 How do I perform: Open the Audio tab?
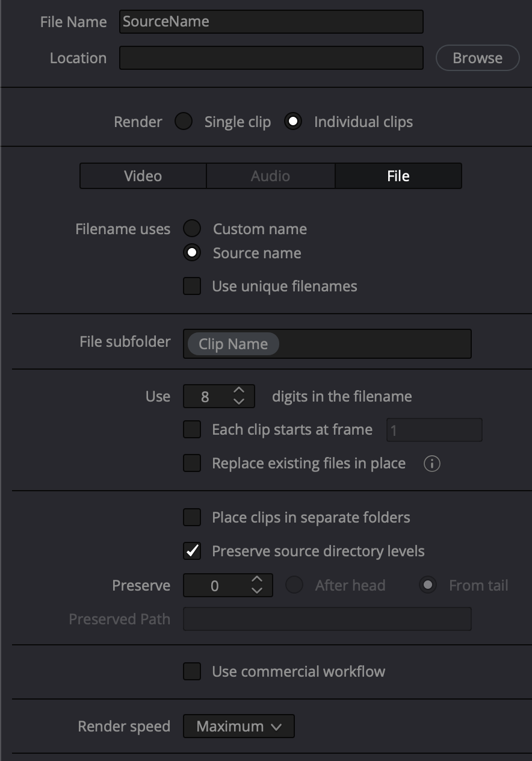click(x=270, y=176)
